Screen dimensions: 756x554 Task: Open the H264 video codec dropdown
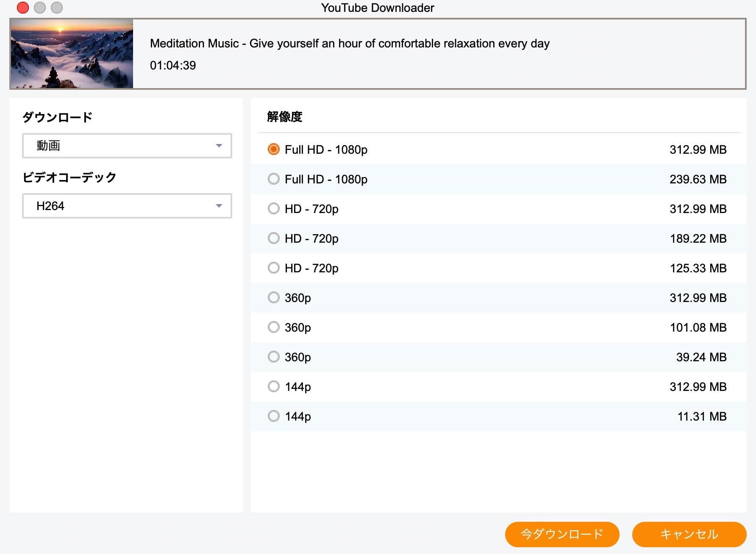coord(127,206)
